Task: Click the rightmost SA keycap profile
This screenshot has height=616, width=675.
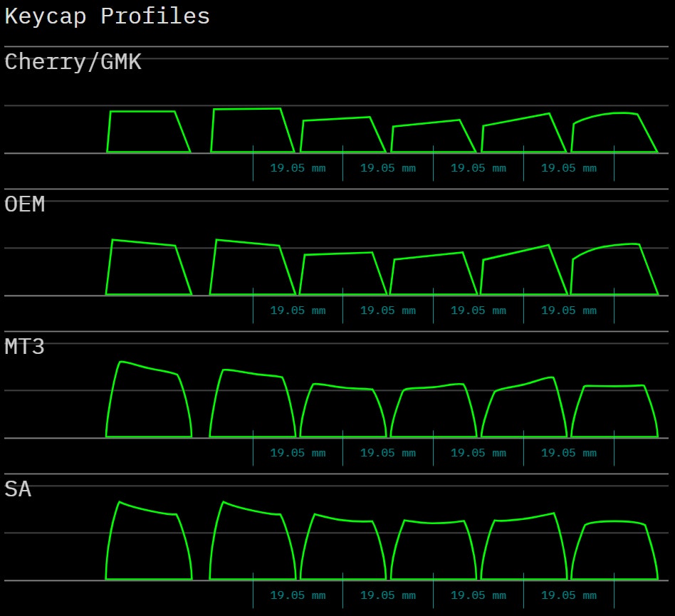Action: point(614,550)
